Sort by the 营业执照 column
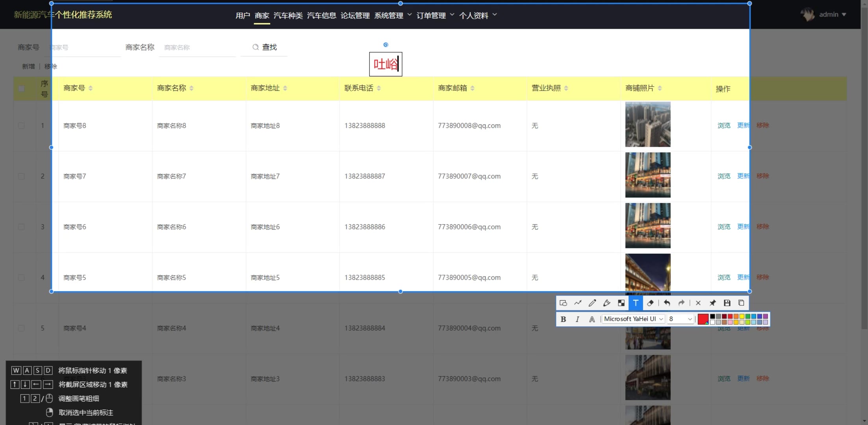 pyautogui.click(x=566, y=88)
